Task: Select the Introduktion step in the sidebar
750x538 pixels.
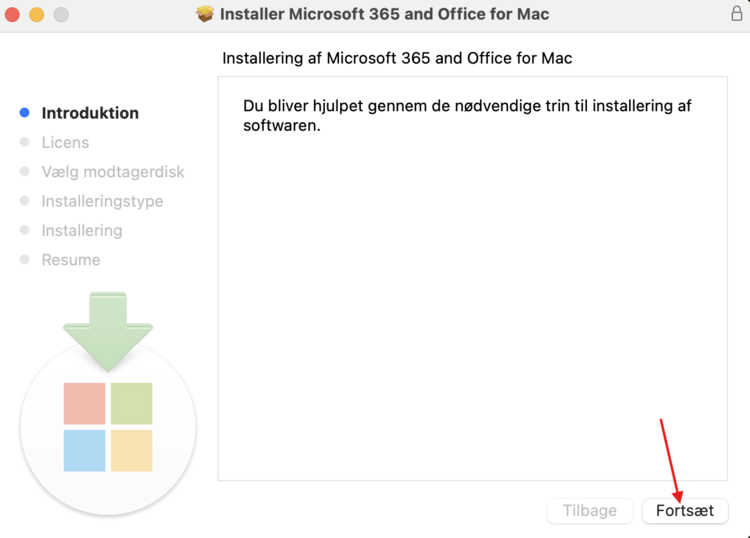Action: point(90,113)
